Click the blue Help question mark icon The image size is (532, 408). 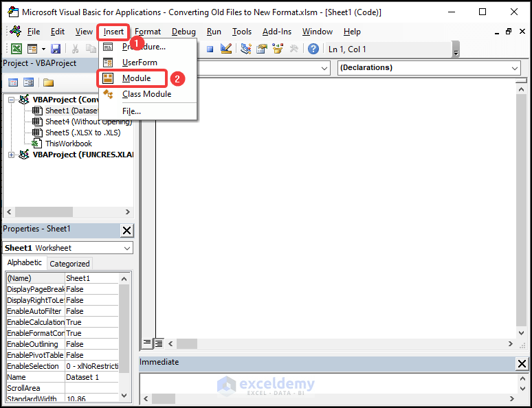[313, 49]
